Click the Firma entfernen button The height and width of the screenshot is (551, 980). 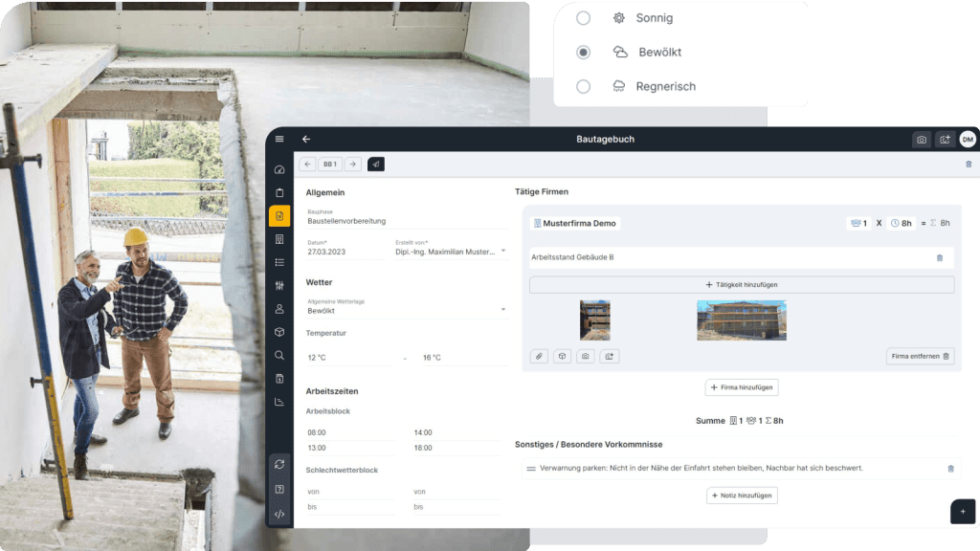[920, 356]
